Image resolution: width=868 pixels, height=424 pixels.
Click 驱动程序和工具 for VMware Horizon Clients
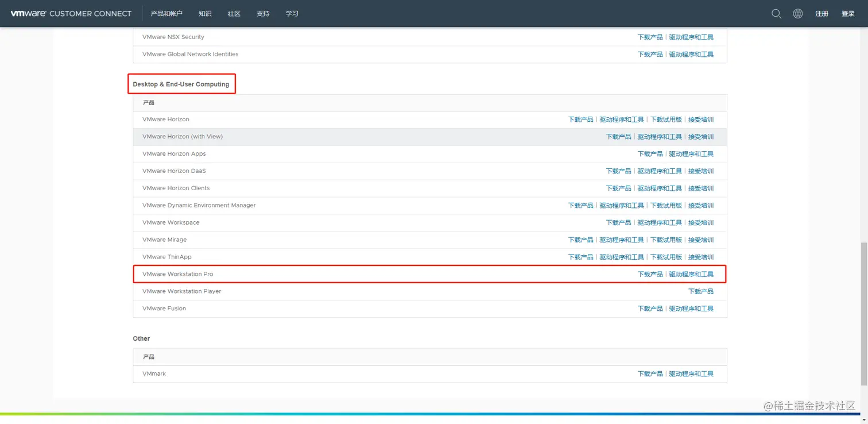click(660, 188)
